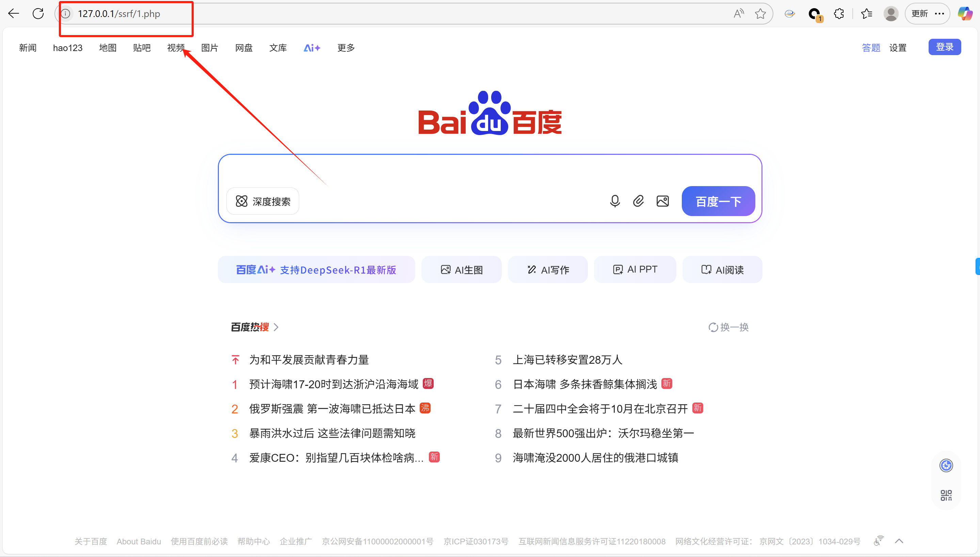This screenshot has width=980, height=557.
Task: Open hot search 预计海啸17-20时到达浙沪沿海海域
Action: pos(334,384)
